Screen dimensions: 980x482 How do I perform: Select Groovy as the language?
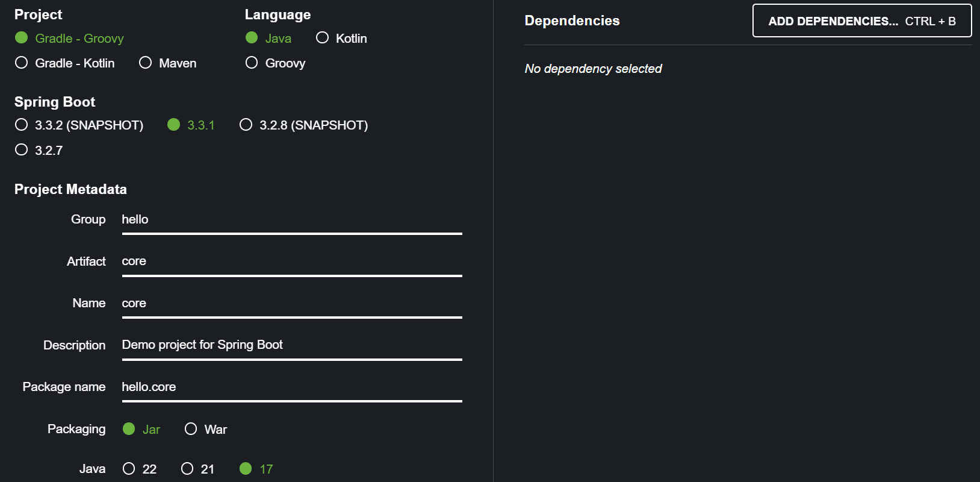coord(252,63)
